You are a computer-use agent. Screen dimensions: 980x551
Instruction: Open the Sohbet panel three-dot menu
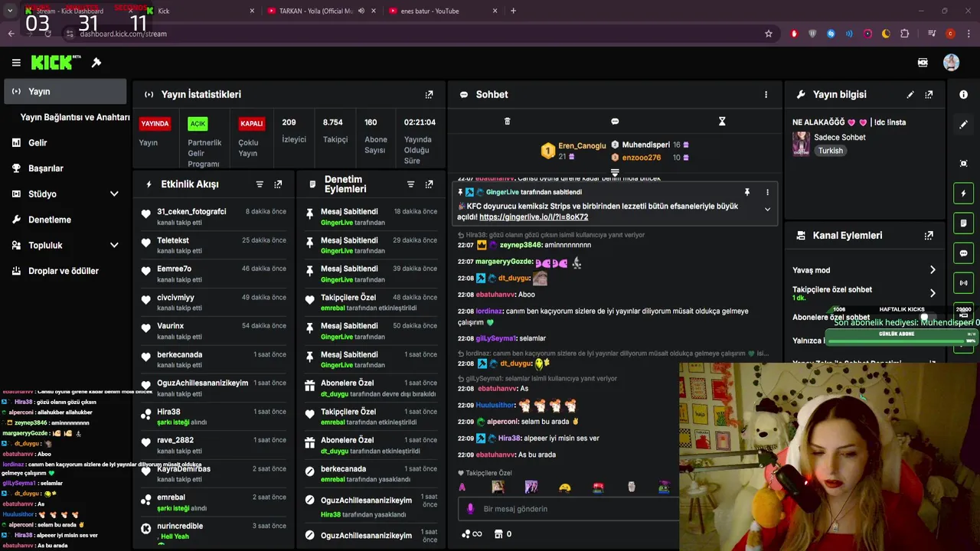766,94
